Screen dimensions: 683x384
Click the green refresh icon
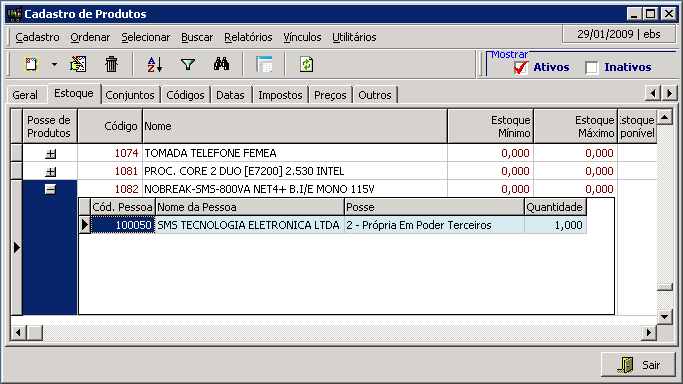(x=307, y=64)
